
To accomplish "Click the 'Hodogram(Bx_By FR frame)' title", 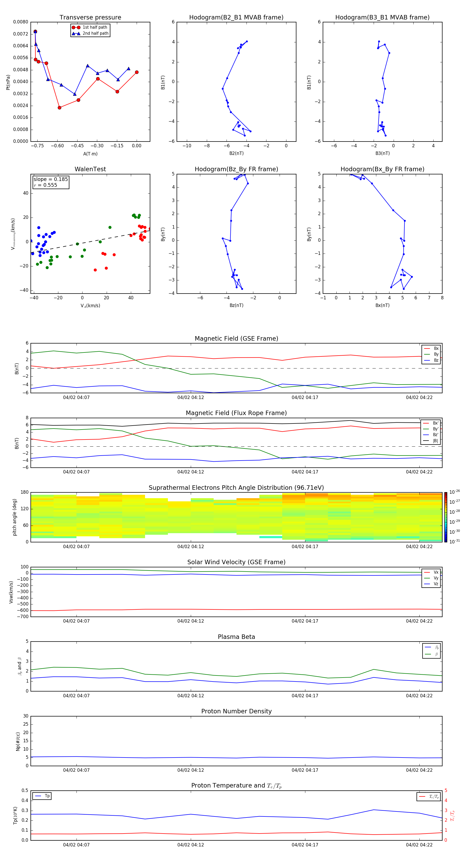I will click(382, 169).
